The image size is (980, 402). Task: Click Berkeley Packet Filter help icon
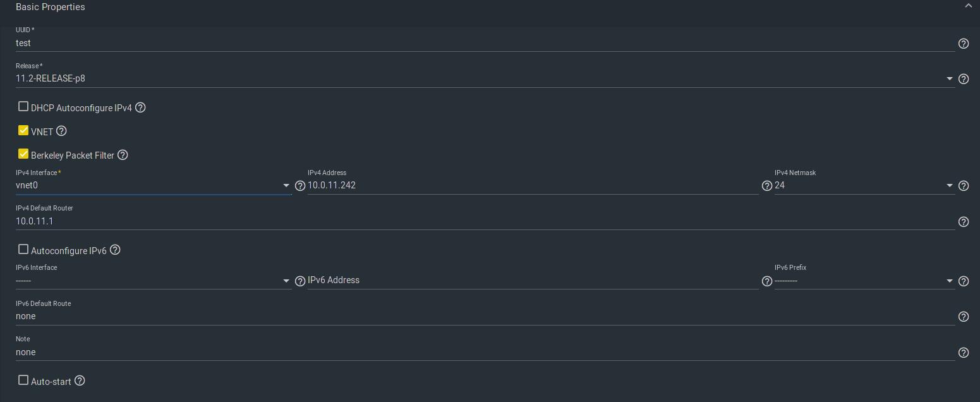click(123, 155)
